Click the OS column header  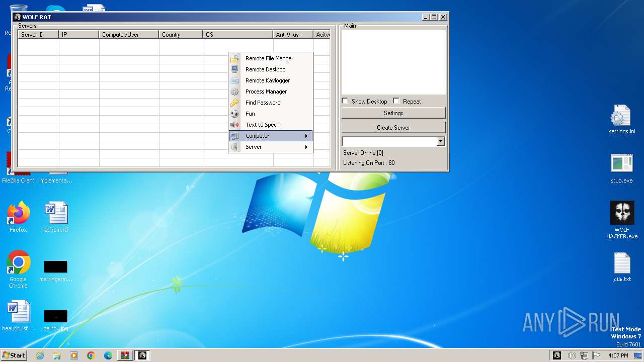pos(237,35)
